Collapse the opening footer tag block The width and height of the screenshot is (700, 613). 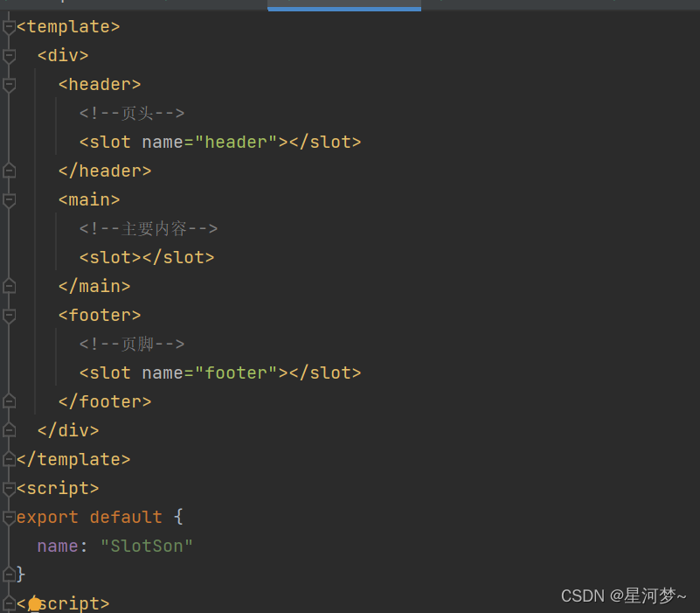[x=9, y=316]
